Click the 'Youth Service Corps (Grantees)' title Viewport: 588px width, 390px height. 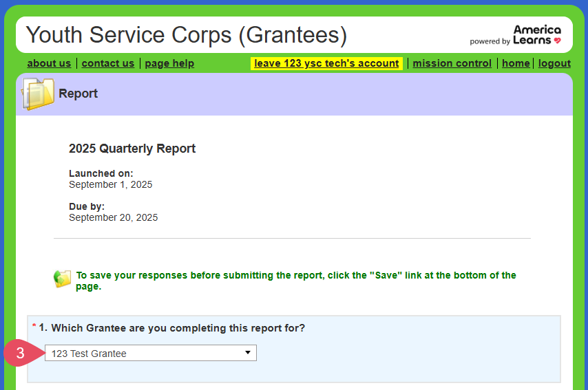pyautogui.click(x=187, y=35)
